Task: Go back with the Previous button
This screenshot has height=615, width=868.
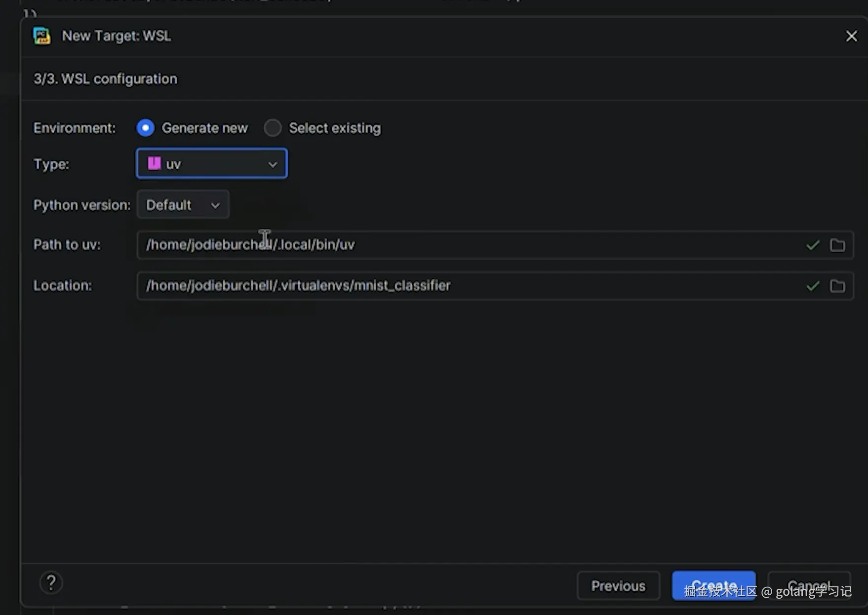Action: 618,586
